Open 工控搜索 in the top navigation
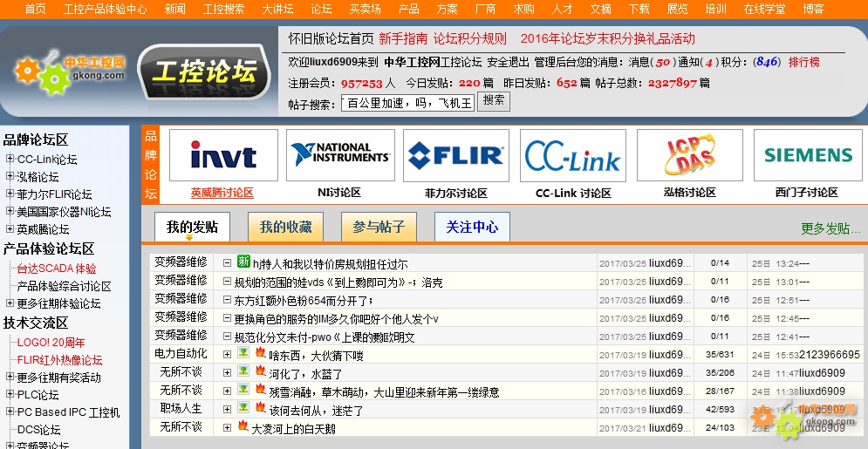The height and width of the screenshot is (449, 868). pyautogui.click(x=223, y=9)
